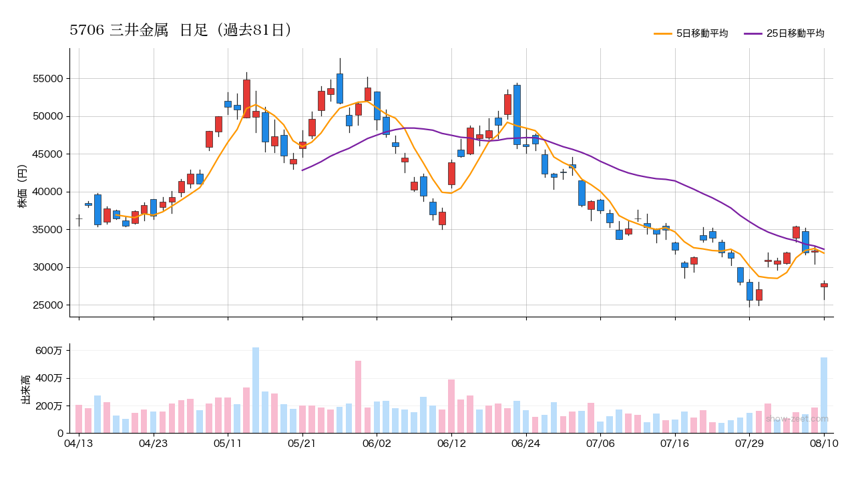
Task: Click the orange legend line for 5日移動平均
Action: point(663,33)
